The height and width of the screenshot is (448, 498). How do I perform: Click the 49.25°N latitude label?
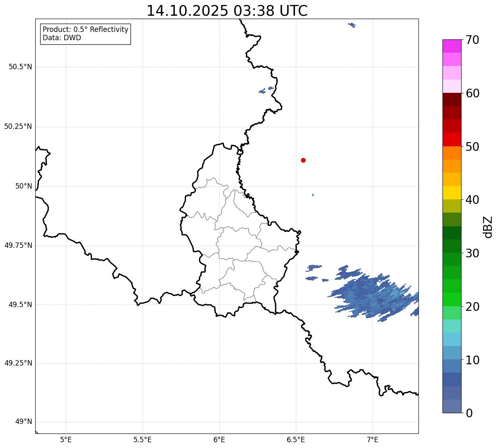[x=18, y=363]
